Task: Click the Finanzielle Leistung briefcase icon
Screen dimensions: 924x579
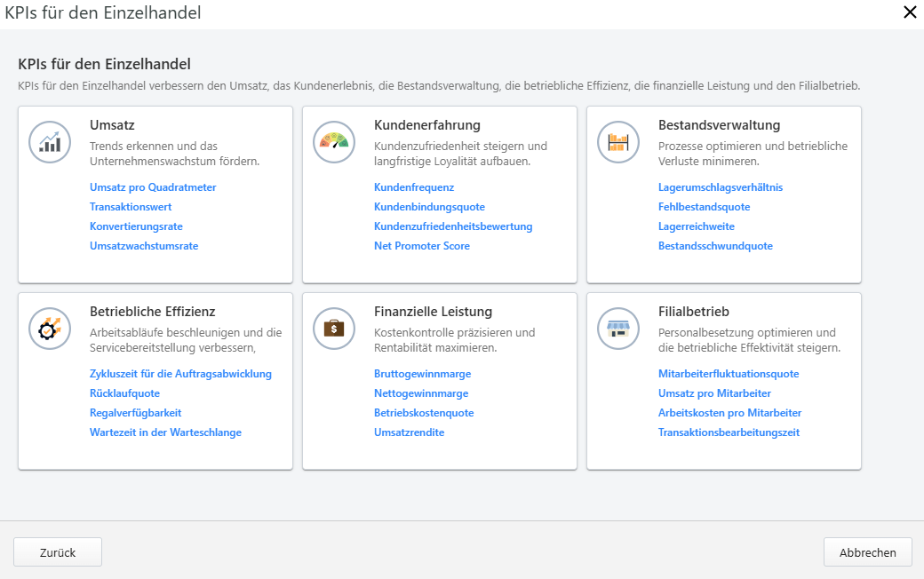Action: click(334, 329)
